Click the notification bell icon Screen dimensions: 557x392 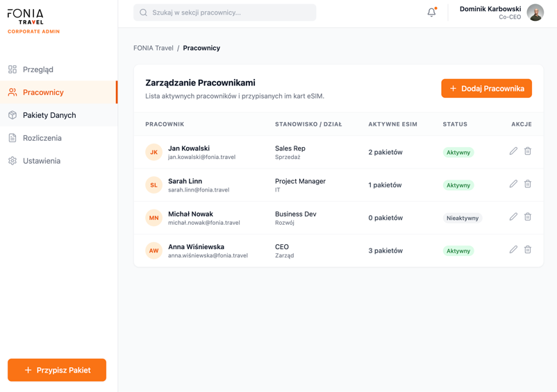click(431, 12)
